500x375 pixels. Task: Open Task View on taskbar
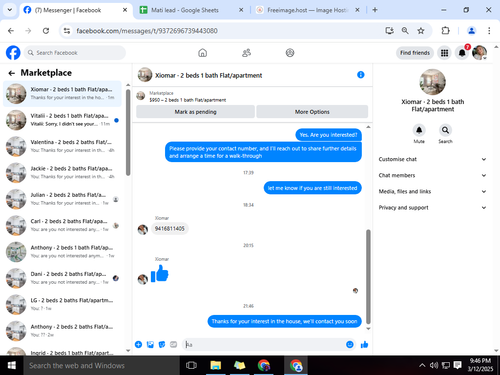[191, 365]
